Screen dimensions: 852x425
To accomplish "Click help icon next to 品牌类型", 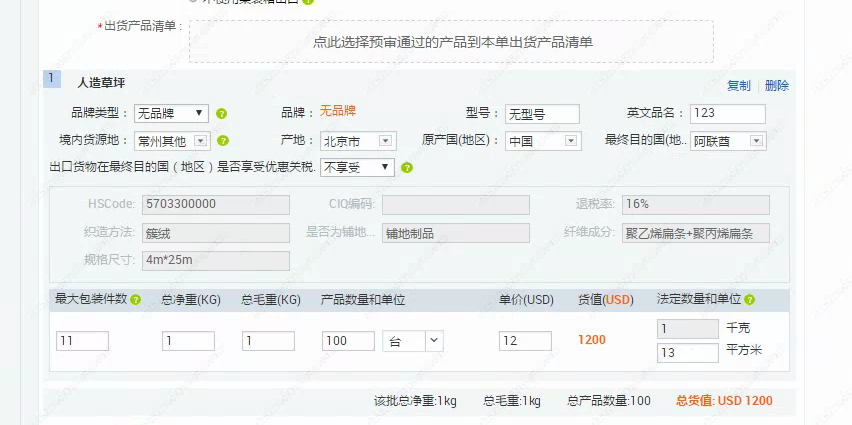I will tap(222, 114).
